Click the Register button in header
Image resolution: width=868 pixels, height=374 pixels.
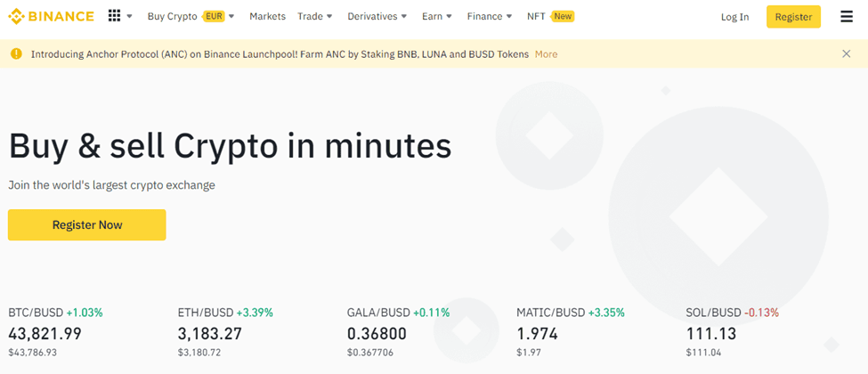(x=793, y=17)
